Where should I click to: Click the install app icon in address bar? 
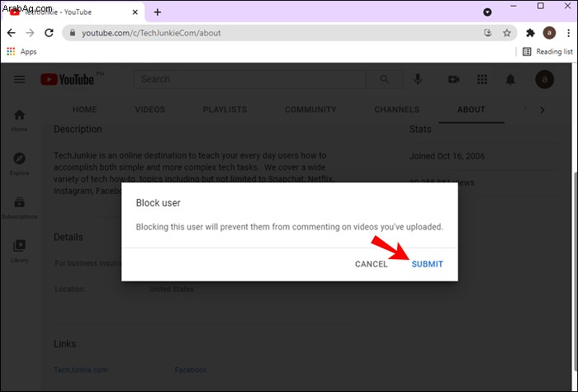point(488,33)
